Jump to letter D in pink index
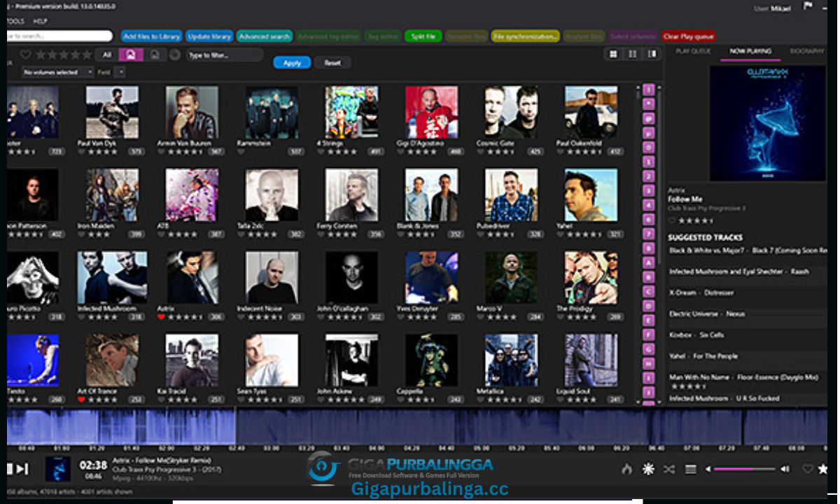This screenshot has width=840, height=504. click(x=648, y=305)
